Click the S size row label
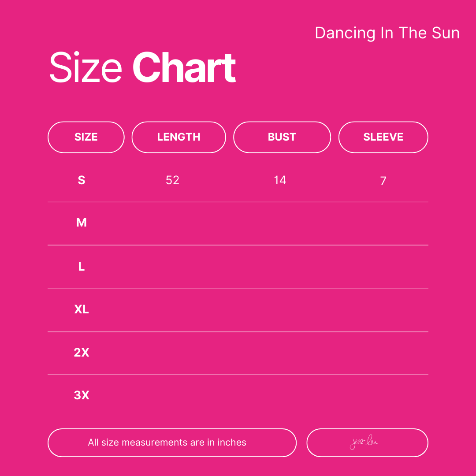The height and width of the screenshot is (476, 476). point(82,180)
